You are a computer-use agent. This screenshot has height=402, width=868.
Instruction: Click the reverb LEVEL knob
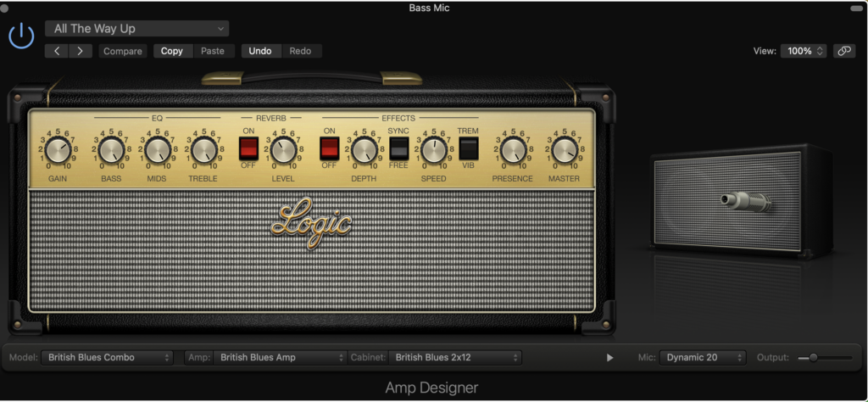(x=283, y=150)
